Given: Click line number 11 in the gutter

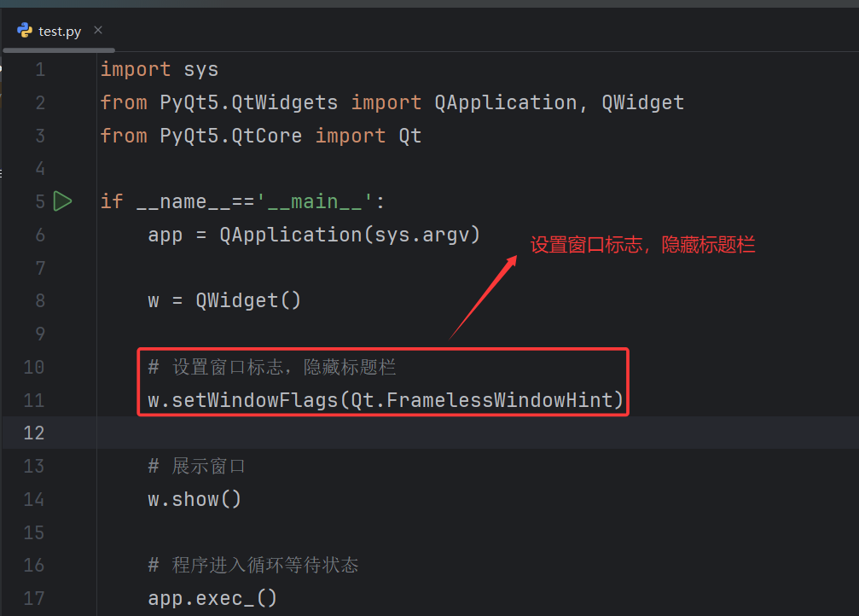Looking at the screenshot, I should pos(33,400).
